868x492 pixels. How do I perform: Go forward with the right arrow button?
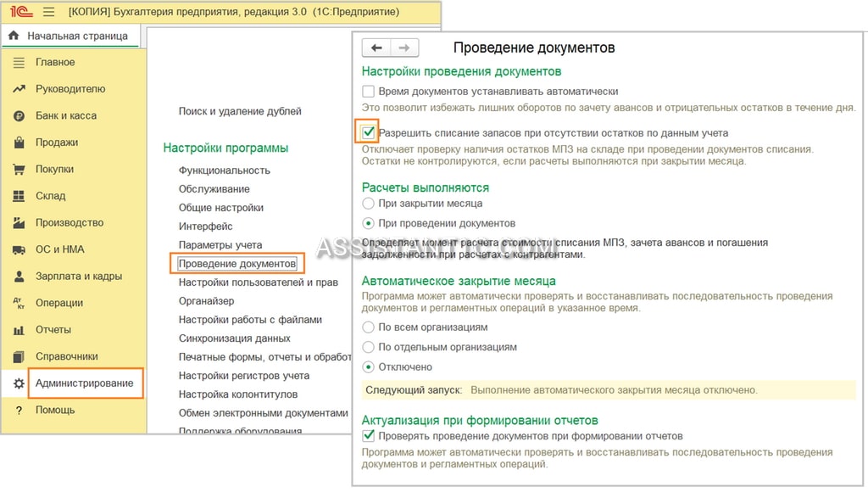pos(404,48)
